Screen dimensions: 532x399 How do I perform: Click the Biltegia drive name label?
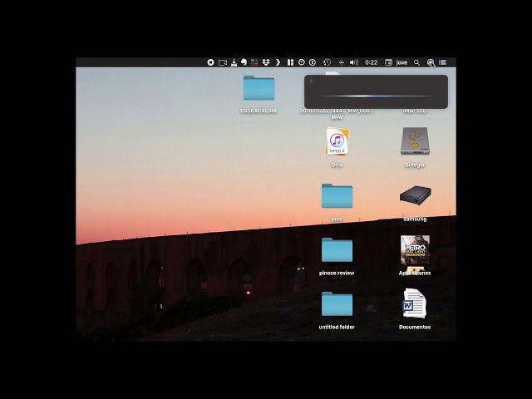[415, 165]
